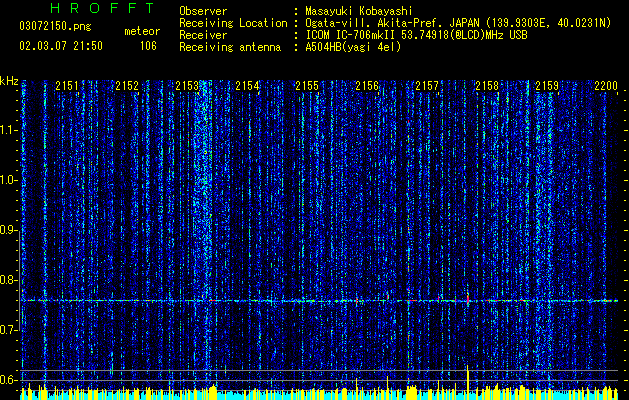Select the filename 03072150.png
This screenshot has height=400, width=629.
[56, 26]
